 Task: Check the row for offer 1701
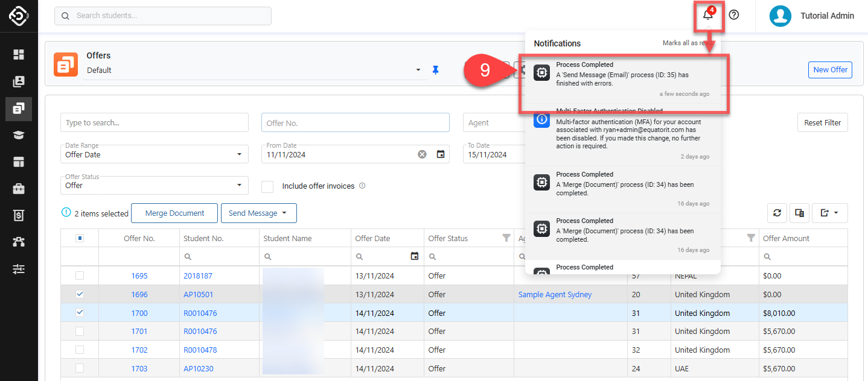(80, 331)
